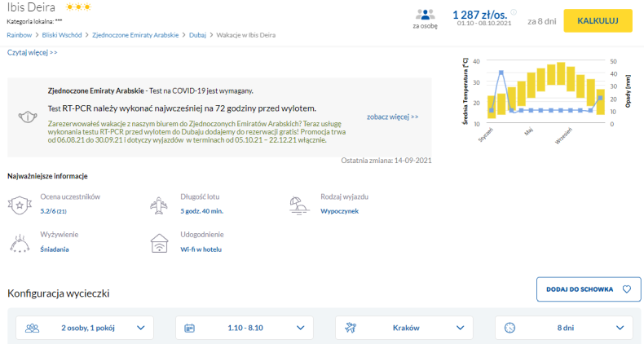644x344 pixels.
Task: Click the 1 287 zł/os. price
Action: 479,15
